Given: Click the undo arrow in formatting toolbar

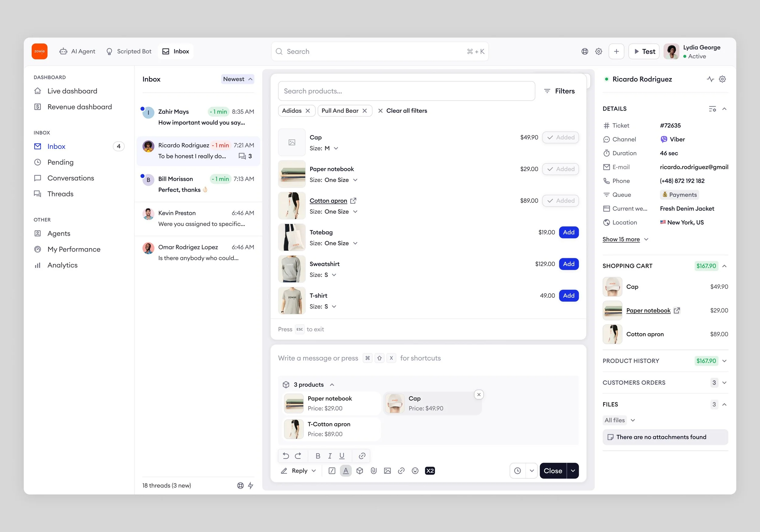Looking at the screenshot, I should [286, 456].
